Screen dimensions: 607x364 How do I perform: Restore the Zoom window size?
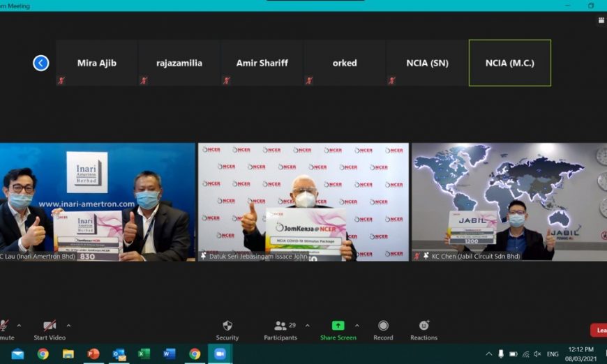click(591, 6)
